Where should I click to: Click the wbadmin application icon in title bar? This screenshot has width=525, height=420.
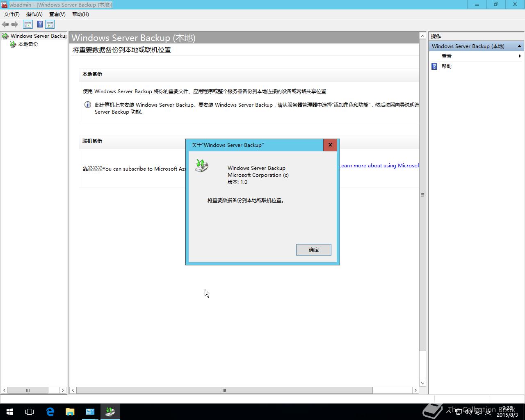point(4,5)
